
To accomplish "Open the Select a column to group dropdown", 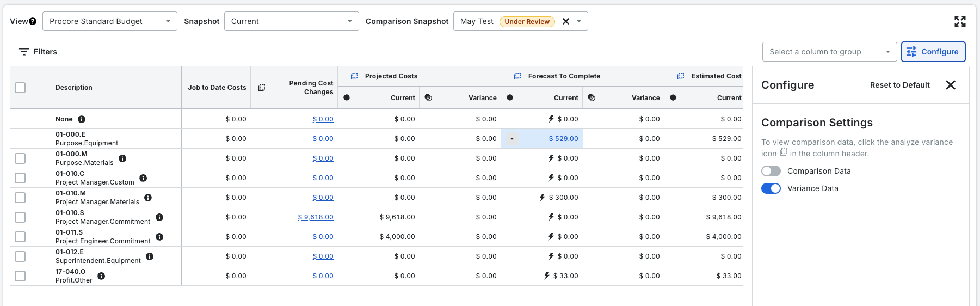I will pyautogui.click(x=829, y=52).
